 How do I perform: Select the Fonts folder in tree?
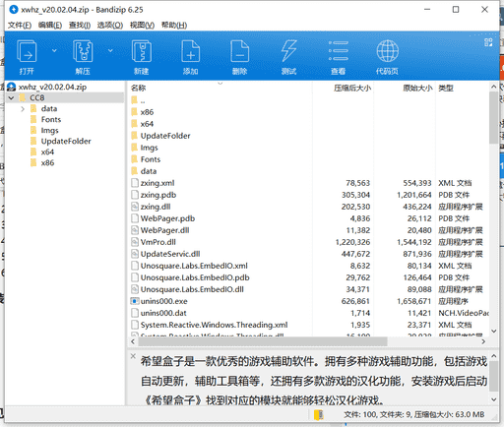[x=51, y=119]
